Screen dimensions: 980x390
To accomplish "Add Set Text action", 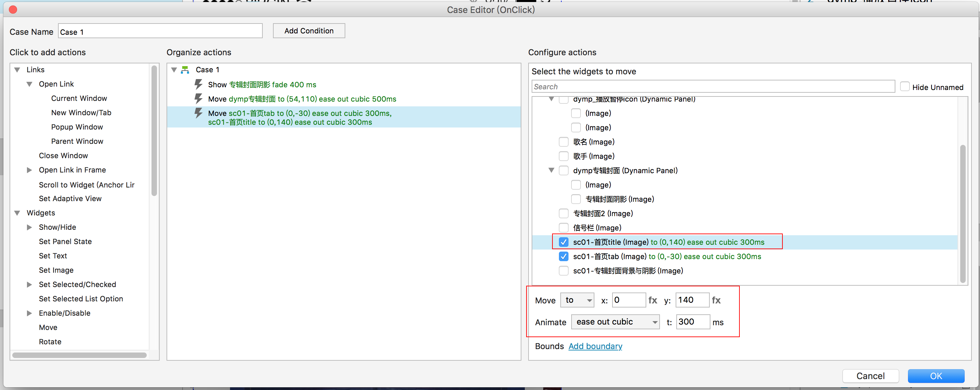I will tap(53, 256).
